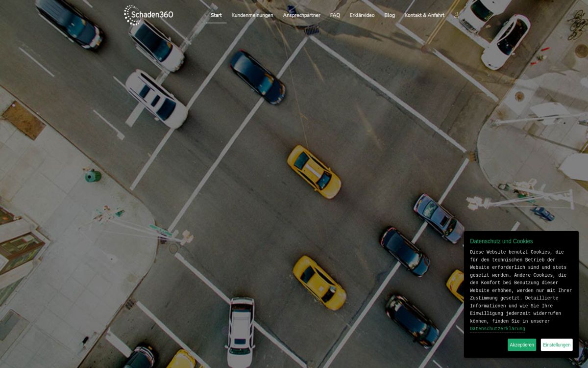This screenshot has width=588, height=368.
Task: Click the small blue car on the sidewalk
Action: coord(543,213)
